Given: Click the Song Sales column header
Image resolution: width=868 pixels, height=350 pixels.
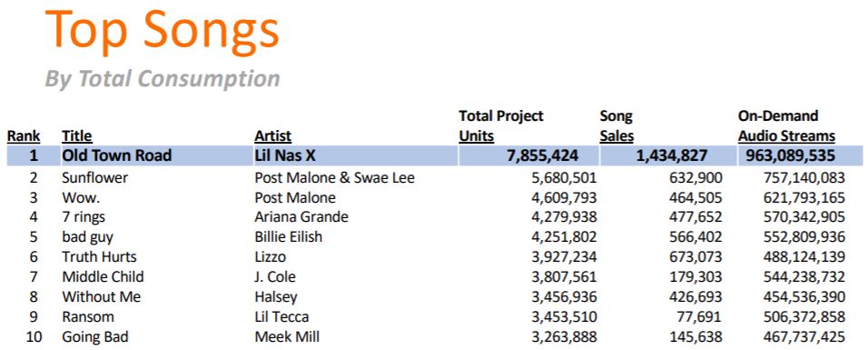Looking at the screenshot, I should pyautogui.click(x=616, y=126).
